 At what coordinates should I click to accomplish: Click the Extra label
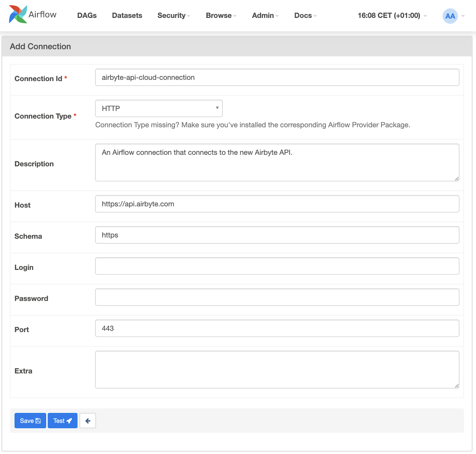click(24, 371)
